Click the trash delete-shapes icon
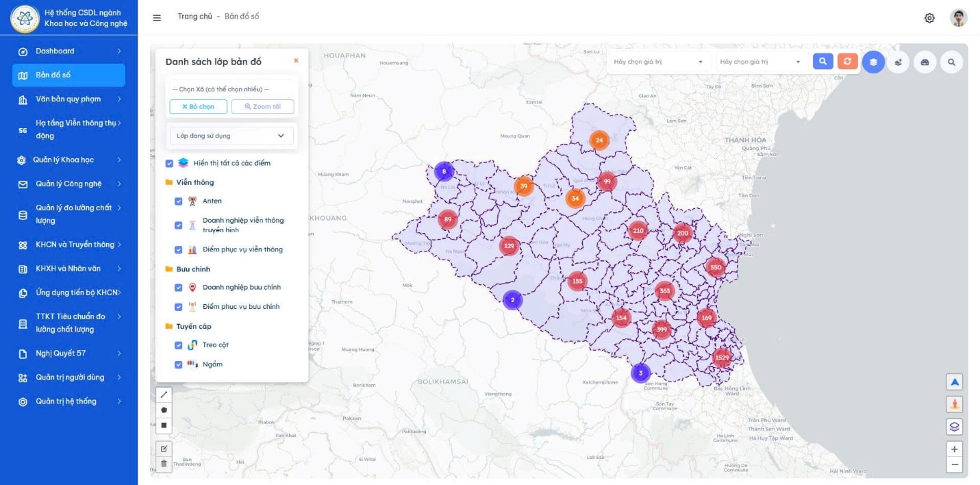Image resolution: width=980 pixels, height=485 pixels. point(164,464)
